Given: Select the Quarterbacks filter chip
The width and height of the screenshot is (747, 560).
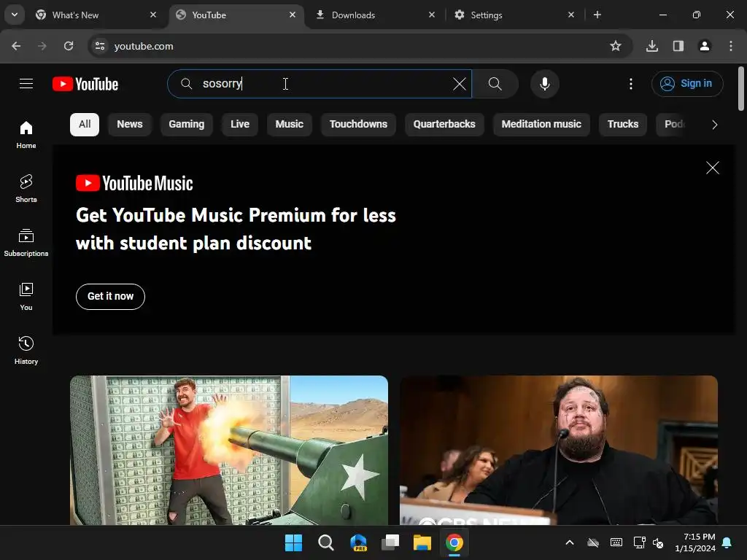Looking at the screenshot, I should pos(444,124).
